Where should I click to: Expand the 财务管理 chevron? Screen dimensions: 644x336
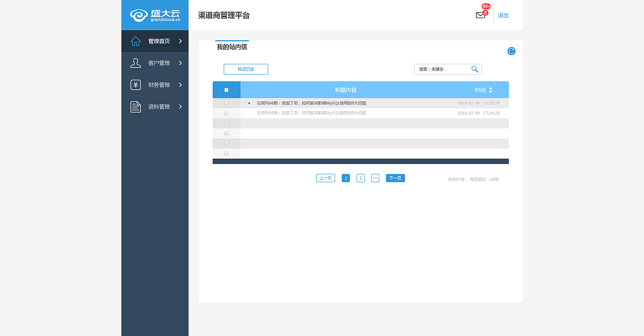[x=180, y=85]
